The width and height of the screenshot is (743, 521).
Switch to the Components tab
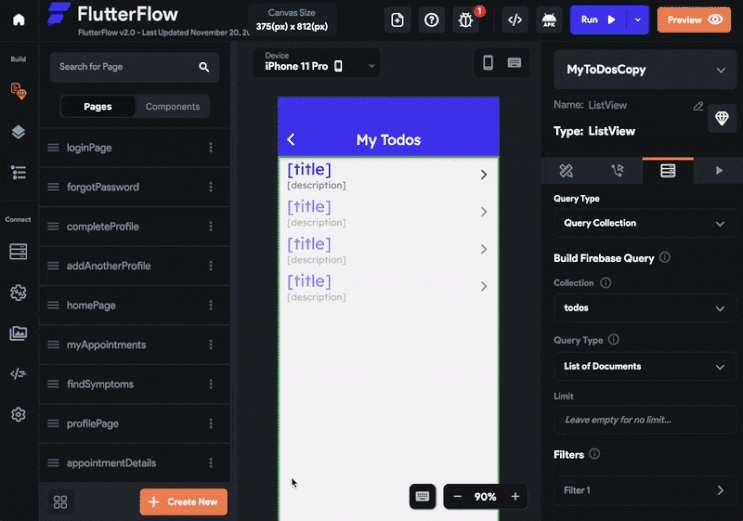(172, 107)
